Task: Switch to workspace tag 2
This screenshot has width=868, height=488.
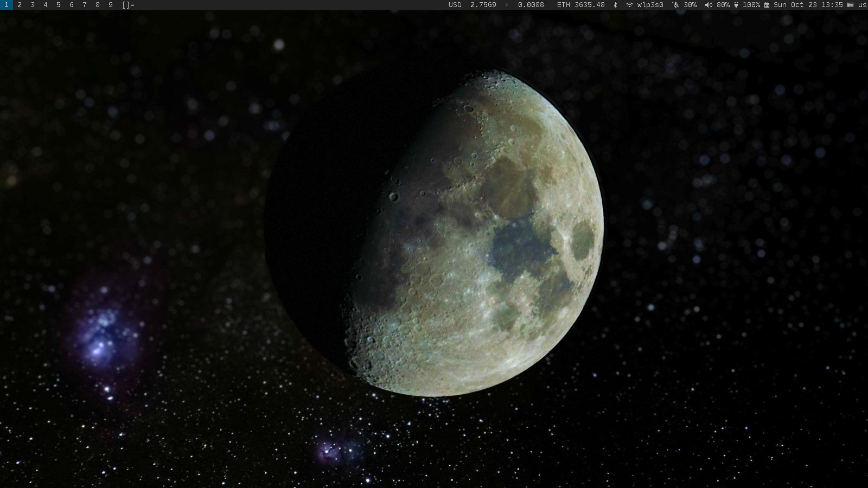Action: pyautogui.click(x=20, y=5)
